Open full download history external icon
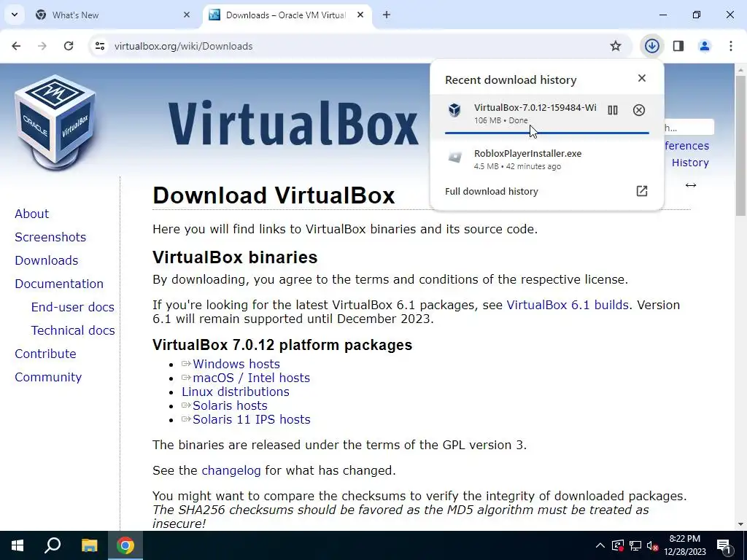 [642, 191]
